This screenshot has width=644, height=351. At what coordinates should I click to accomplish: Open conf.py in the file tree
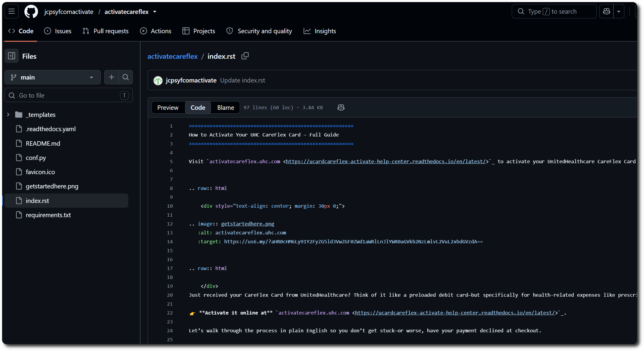click(x=36, y=158)
